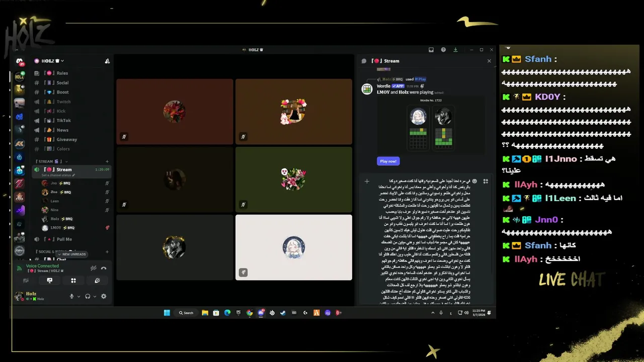
Task: Click the taskbar Search box
Action: coord(186,313)
